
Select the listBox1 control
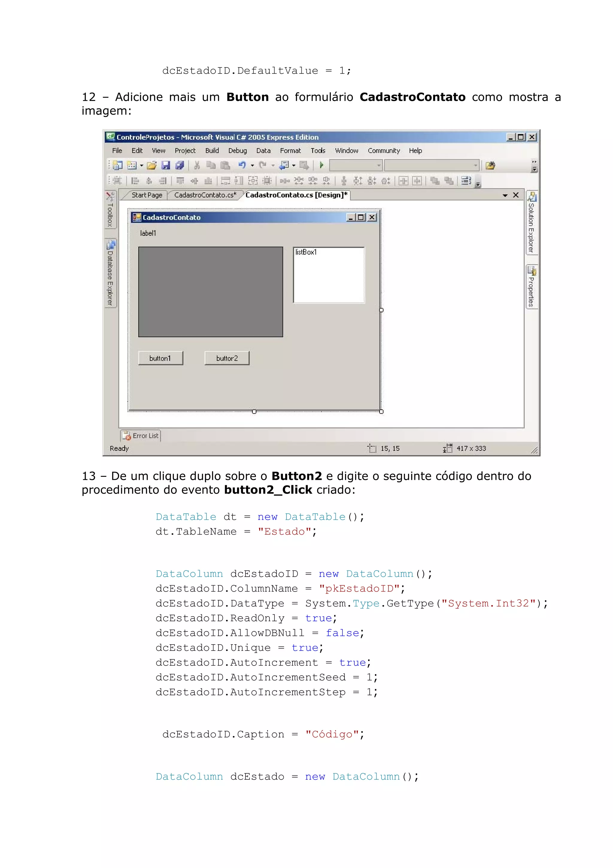pyautogui.click(x=329, y=275)
